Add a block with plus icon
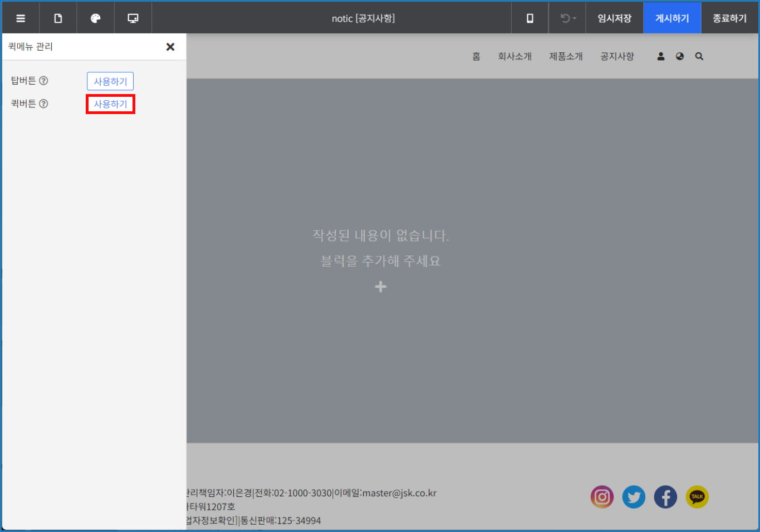The height and width of the screenshot is (532, 760). (381, 287)
